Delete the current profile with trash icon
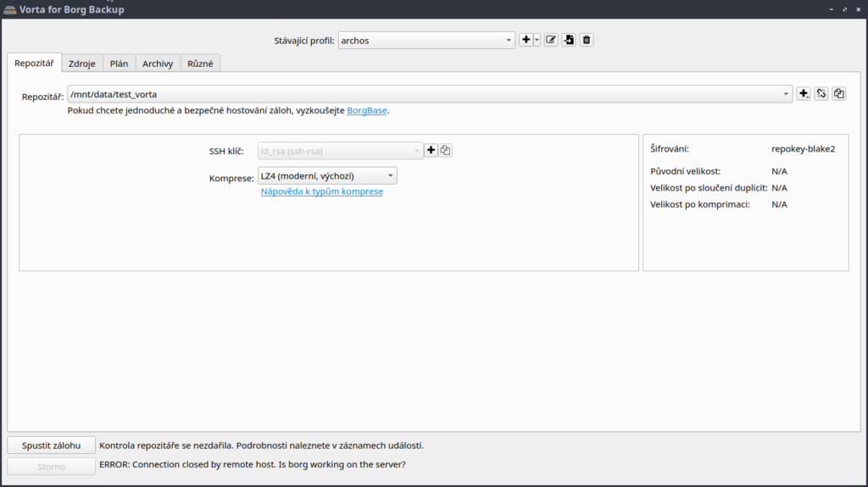The width and height of the screenshot is (868, 487). 587,40
